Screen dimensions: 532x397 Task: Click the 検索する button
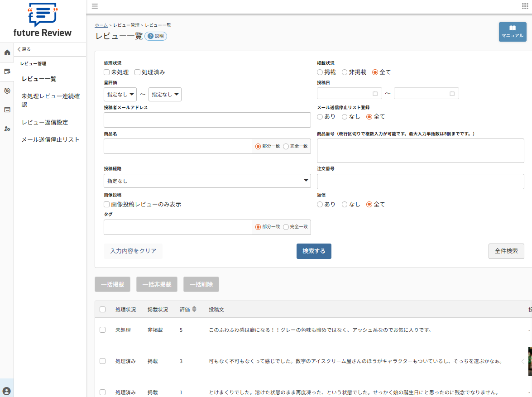[x=314, y=251]
